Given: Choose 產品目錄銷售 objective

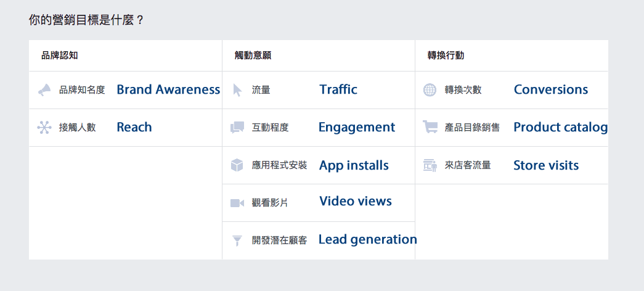Looking at the screenshot, I should pos(472,128).
